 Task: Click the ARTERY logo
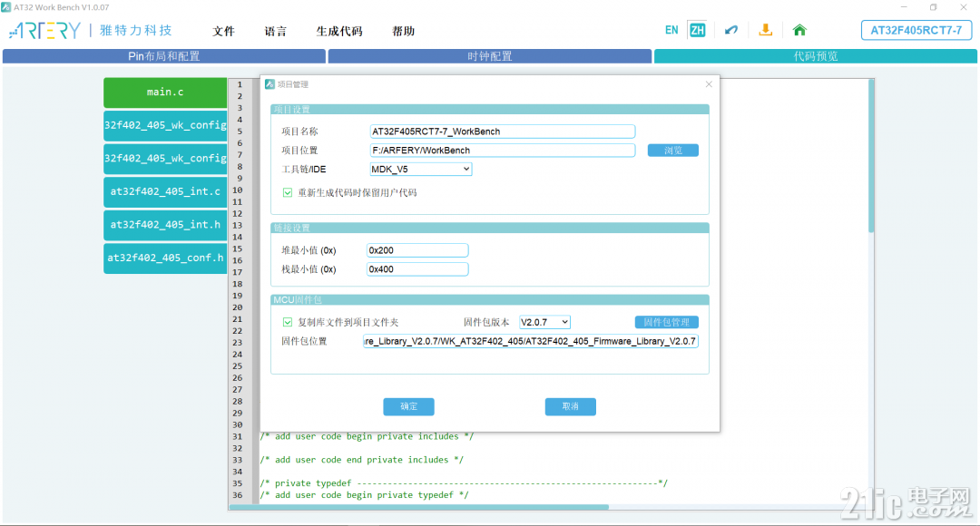pyautogui.click(x=45, y=30)
